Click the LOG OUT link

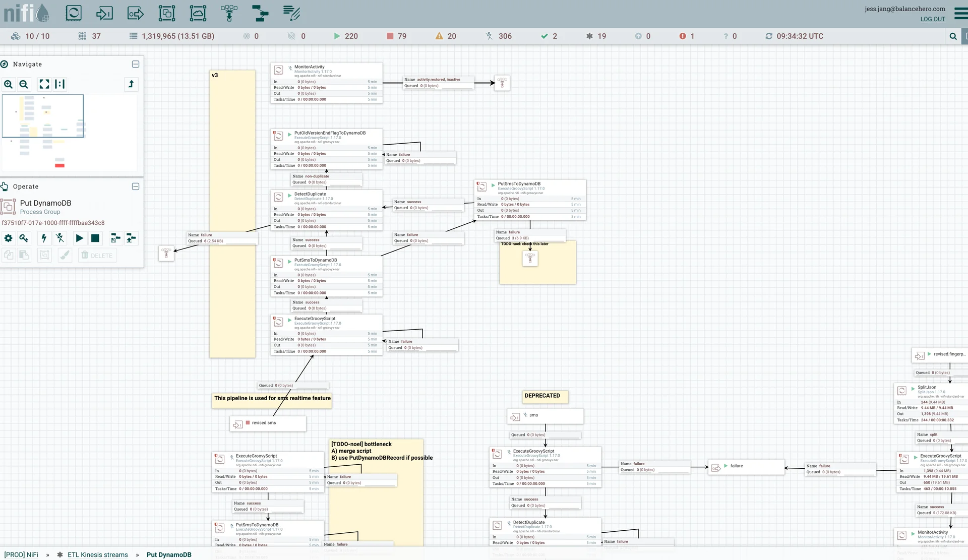click(932, 19)
